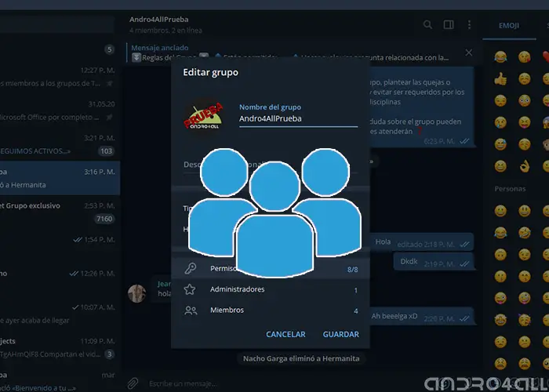Open the chat with 12:27 P. M. timestamp
Viewport: 549px width, 392px height.
click(x=60, y=77)
